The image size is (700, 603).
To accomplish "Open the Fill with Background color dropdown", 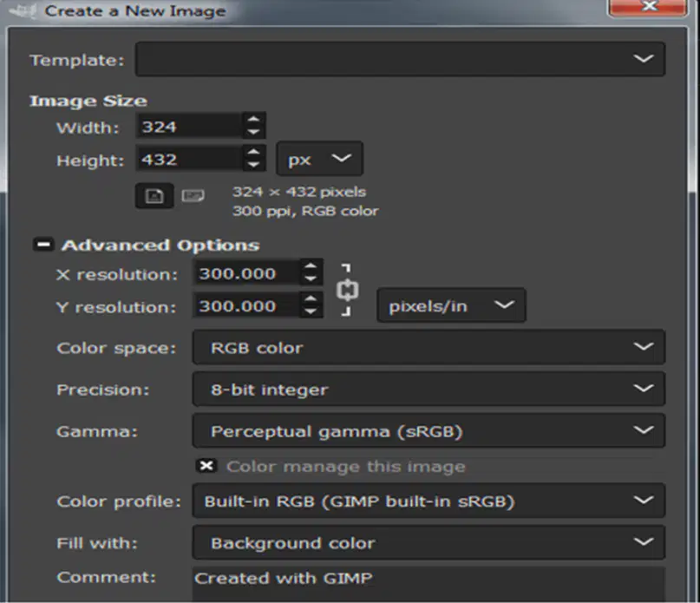I will click(x=429, y=542).
